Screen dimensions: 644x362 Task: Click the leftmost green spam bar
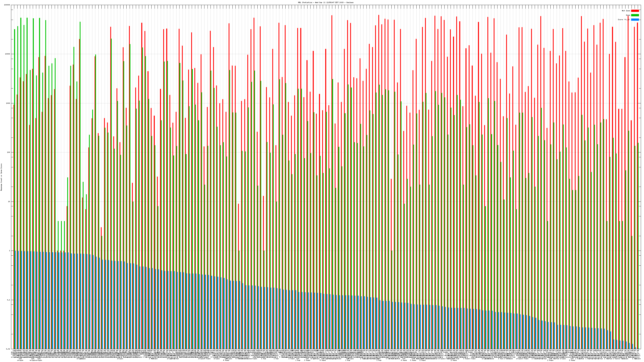pyautogui.click(x=14, y=150)
